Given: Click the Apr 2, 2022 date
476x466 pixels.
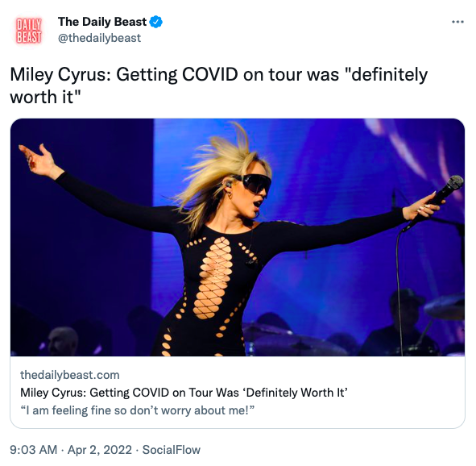Looking at the screenshot, I should [100, 450].
